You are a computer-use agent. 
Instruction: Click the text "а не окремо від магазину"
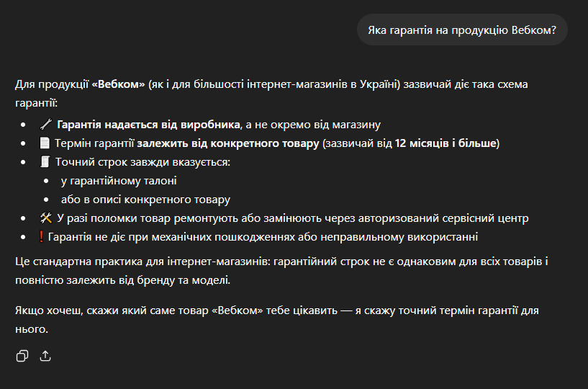click(x=313, y=125)
